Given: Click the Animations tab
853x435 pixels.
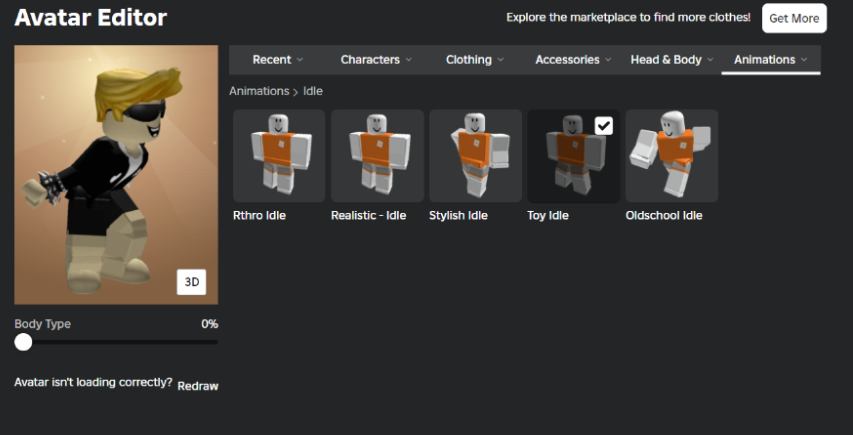Looking at the screenshot, I should point(771,60).
